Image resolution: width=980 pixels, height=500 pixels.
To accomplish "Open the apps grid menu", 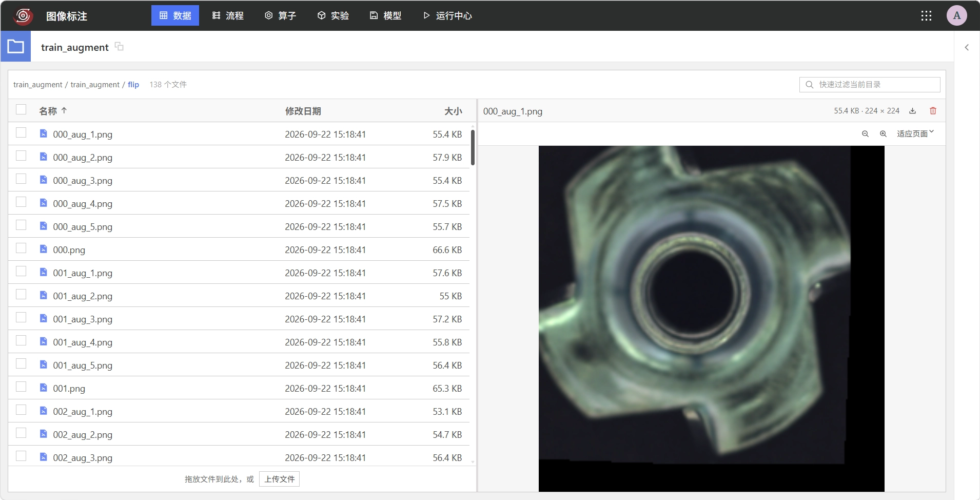I will click(926, 16).
